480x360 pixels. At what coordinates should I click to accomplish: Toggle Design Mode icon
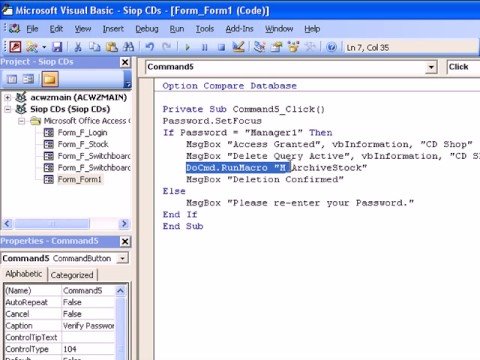[x=238, y=47]
